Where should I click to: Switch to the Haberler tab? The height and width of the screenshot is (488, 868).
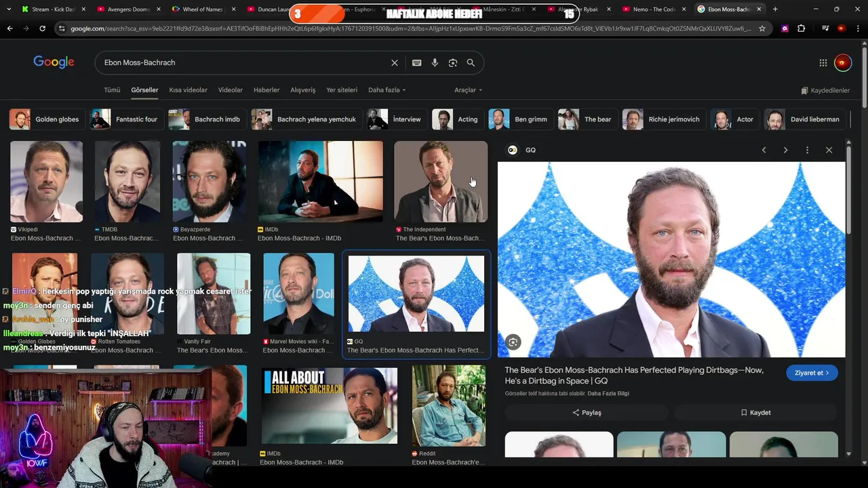(x=267, y=90)
